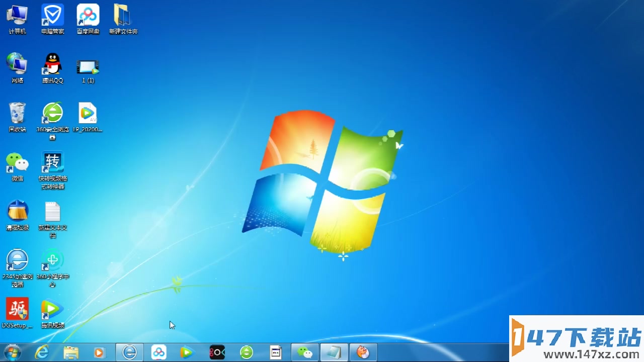Screen dimensions: 644x362
Task: Launch 2345加速浏览器 desktop shortcut
Action: [x=17, y=268]
